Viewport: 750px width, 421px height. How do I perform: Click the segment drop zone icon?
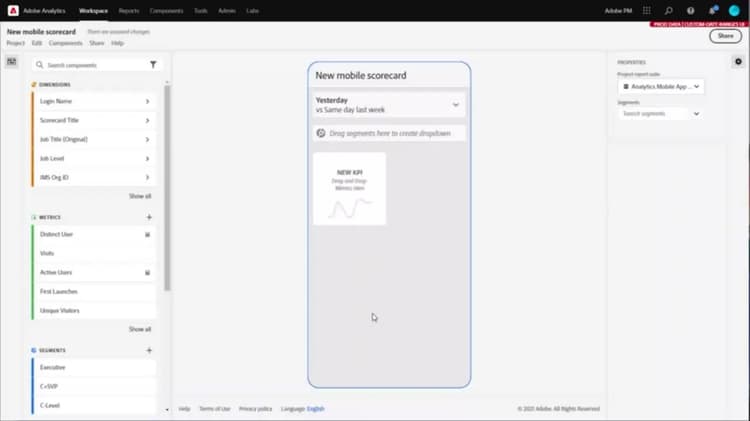pyautogui.click(x=321, y=133)
